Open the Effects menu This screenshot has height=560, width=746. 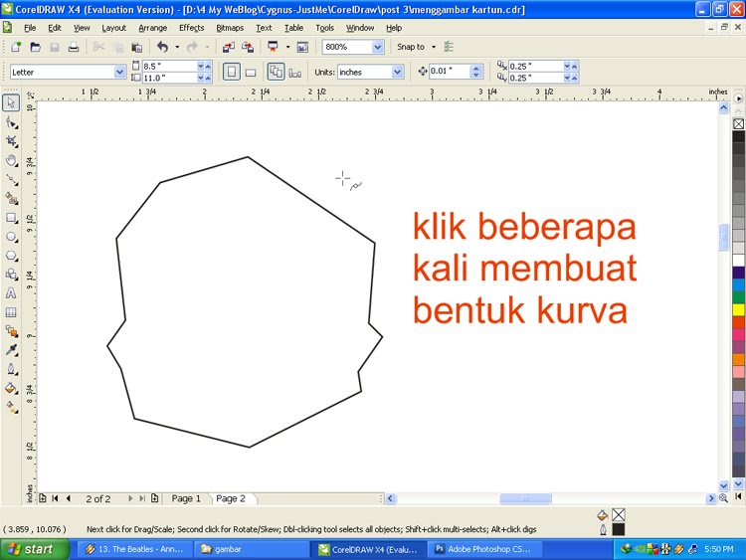(192, 28)
